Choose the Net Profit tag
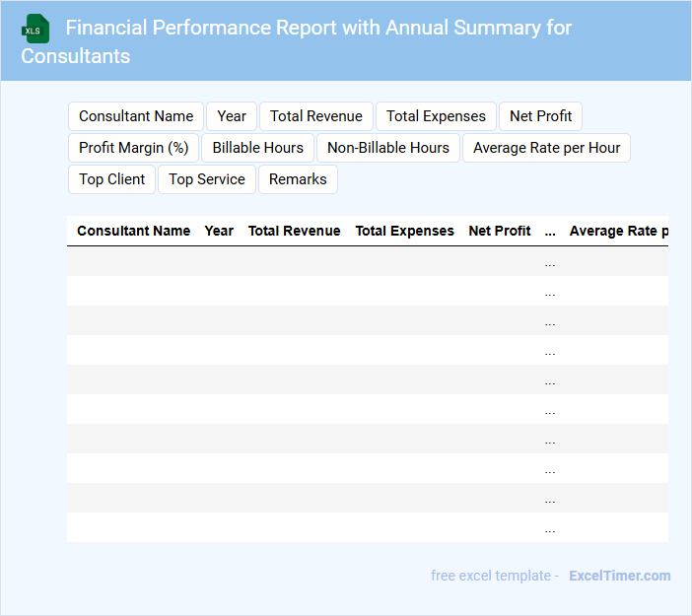This screenshot has width=692, height=616. tap(540, 116)
